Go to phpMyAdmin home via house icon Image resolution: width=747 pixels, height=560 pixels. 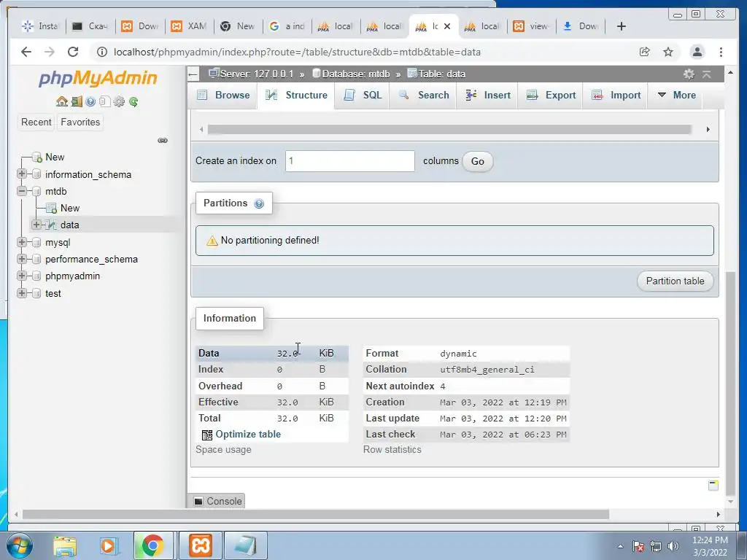(x=61, y=101)
